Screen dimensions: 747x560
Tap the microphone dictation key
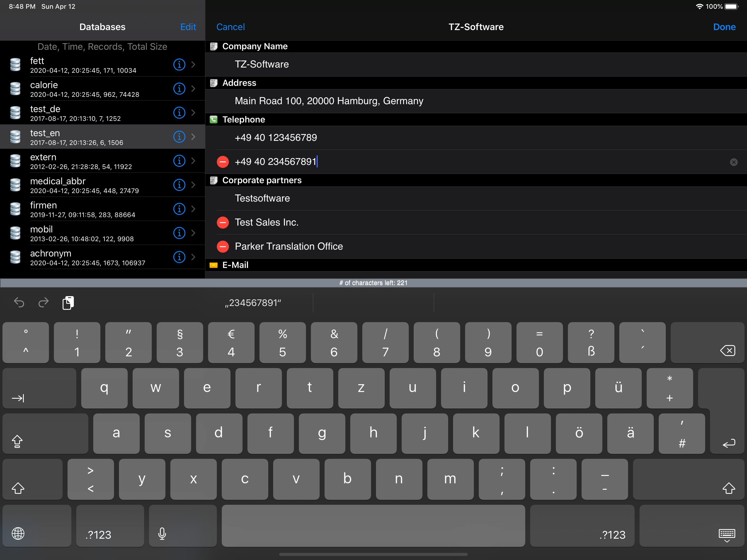click(183, 526)
